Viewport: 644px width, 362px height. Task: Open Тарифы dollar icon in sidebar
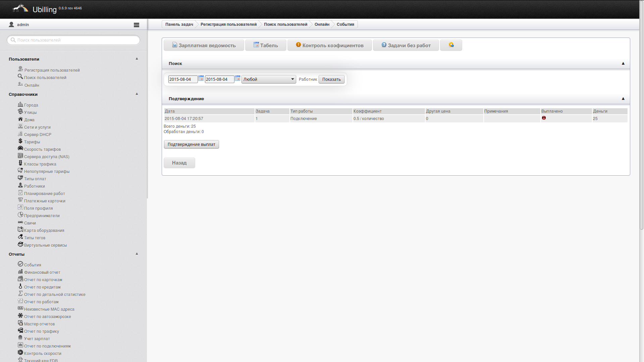[20, 141]
